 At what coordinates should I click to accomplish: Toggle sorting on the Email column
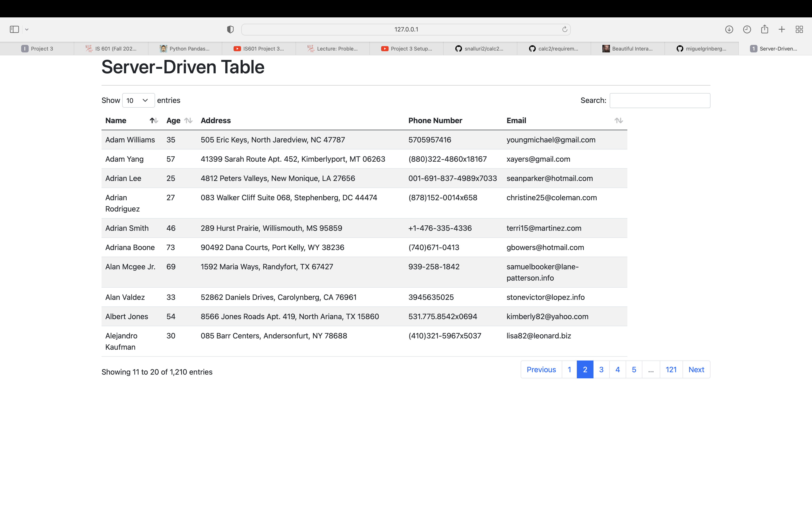(619, 120)
